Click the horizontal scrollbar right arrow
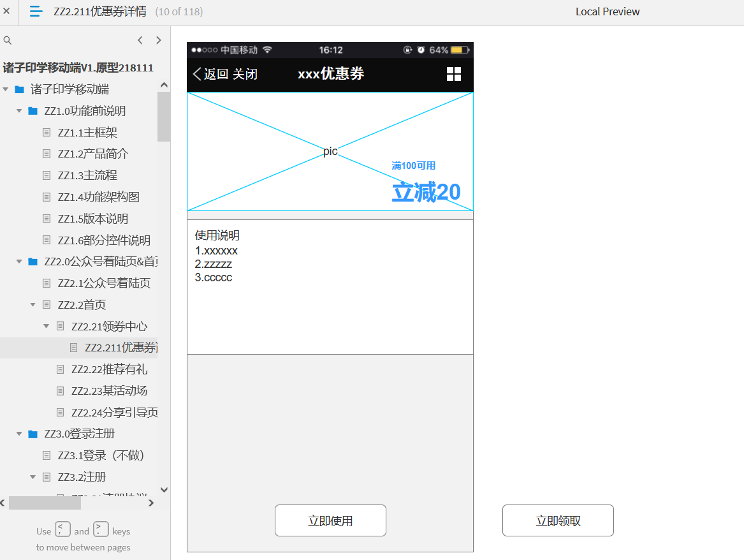The height and width of the screenshot is (560, 744). tap(151, 503)
